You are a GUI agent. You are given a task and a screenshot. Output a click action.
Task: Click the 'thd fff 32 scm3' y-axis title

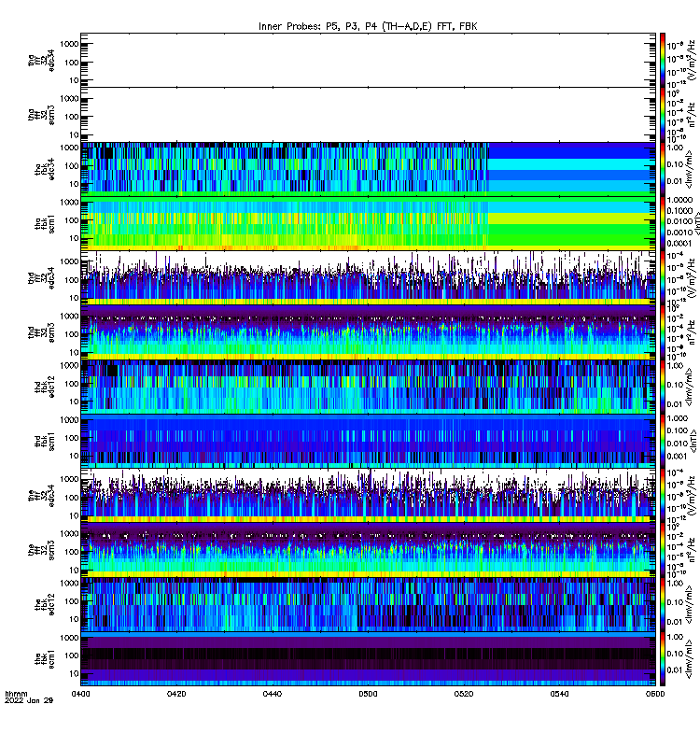[41, 332]
